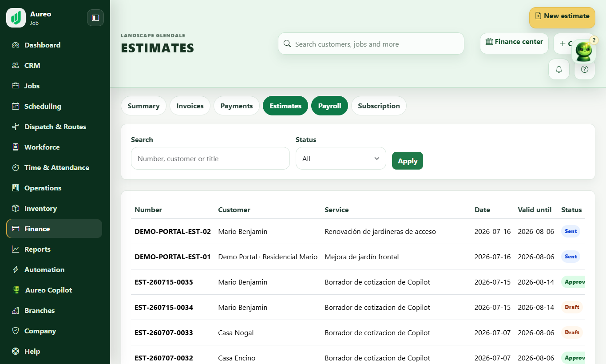Open the Subscription tab
Screen dimensions: 606x364
[x=379, y=106]
